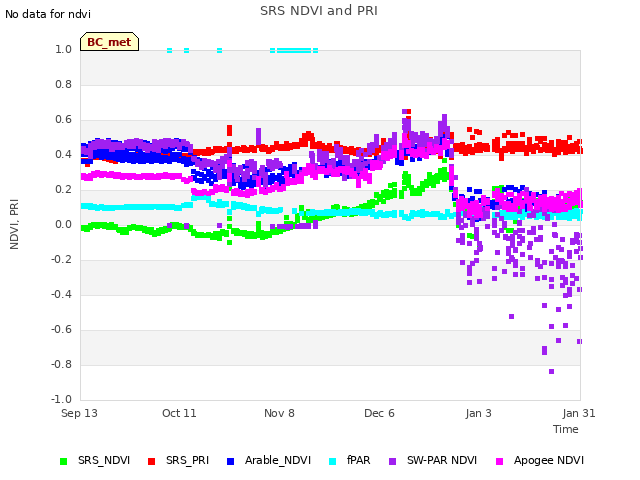The height and width of the screenshot is (480, 640).
Task: Click the green SRS_NDVI legend swatch
Action: tap(63, 461)
